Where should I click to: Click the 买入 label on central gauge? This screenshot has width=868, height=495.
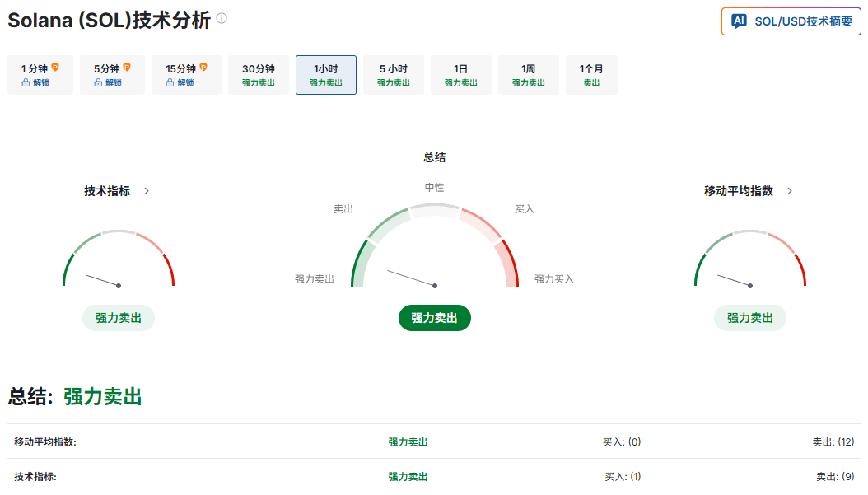pos(525,208)
